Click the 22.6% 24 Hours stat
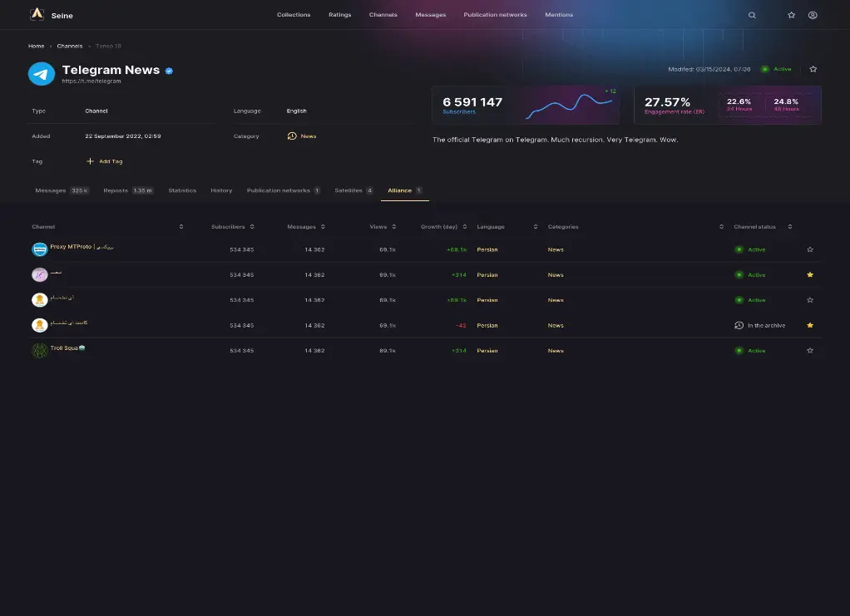Image resolution: width=850 pixels, height=616 pixels. click(x=739, y=104)
